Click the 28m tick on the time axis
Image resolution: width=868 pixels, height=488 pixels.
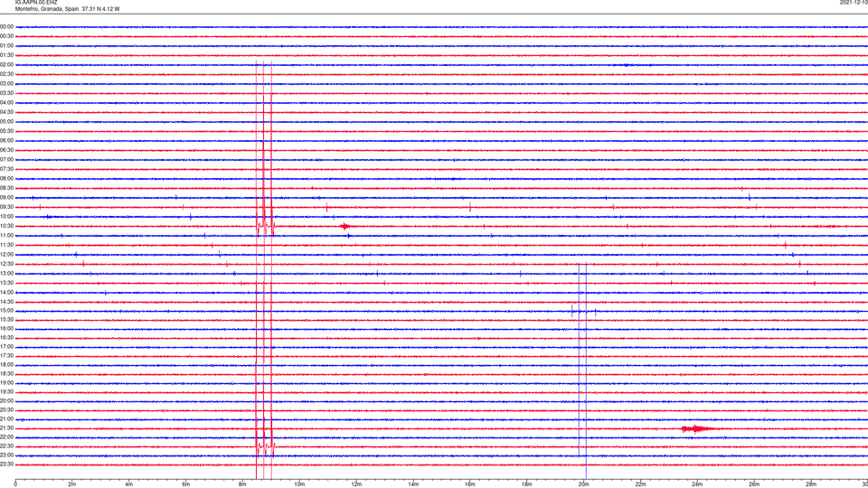click(x=811, y=484)
